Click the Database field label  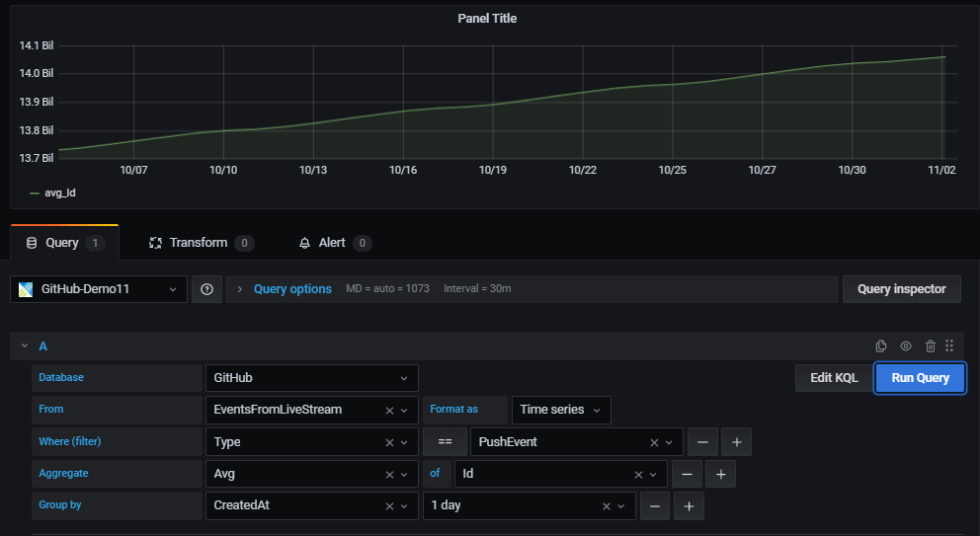61,377
